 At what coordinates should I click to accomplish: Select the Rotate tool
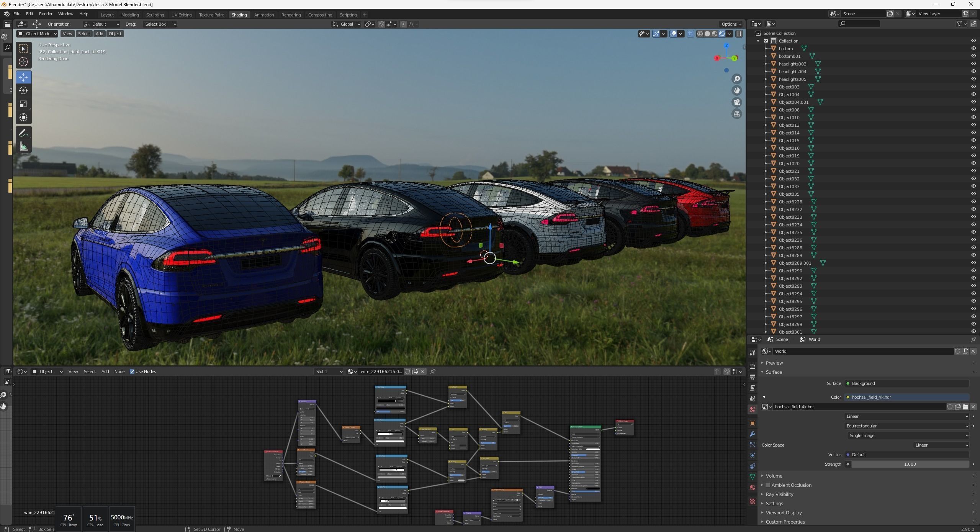tap(23, 90)
